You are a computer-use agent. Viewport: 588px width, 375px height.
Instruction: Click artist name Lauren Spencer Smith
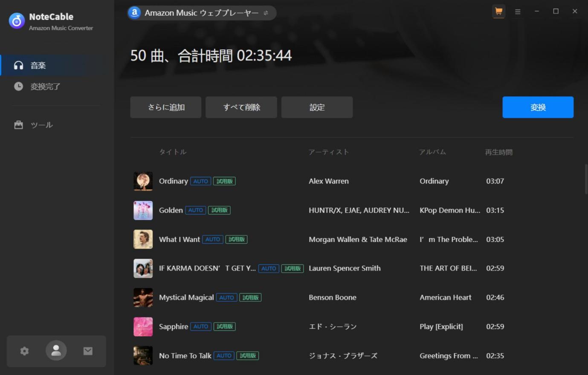click(x=345, y=268)
